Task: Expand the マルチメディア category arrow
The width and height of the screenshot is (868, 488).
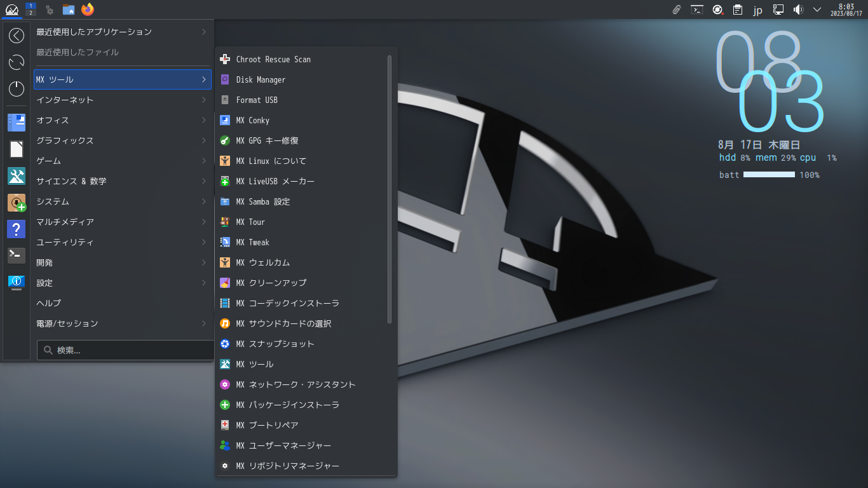Action: [204, 222]
